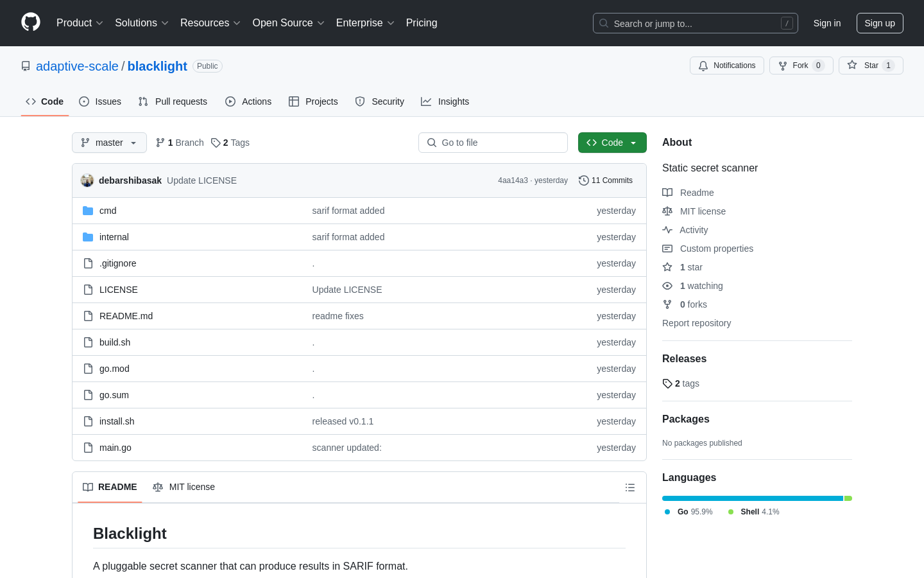Open the master branch selector dropdown
The height and width of the screenshot is (578, 924).
109,143
